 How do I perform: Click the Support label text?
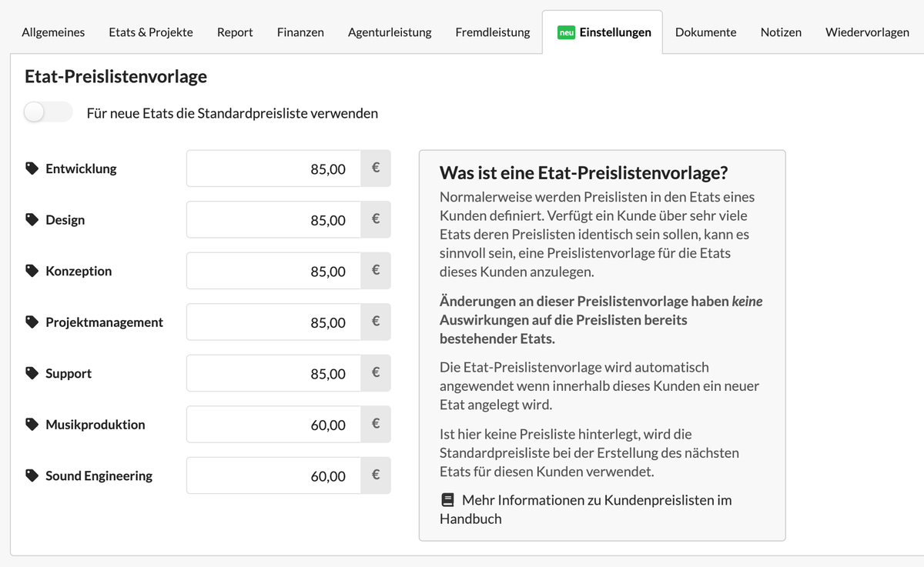tap(69, 373)
